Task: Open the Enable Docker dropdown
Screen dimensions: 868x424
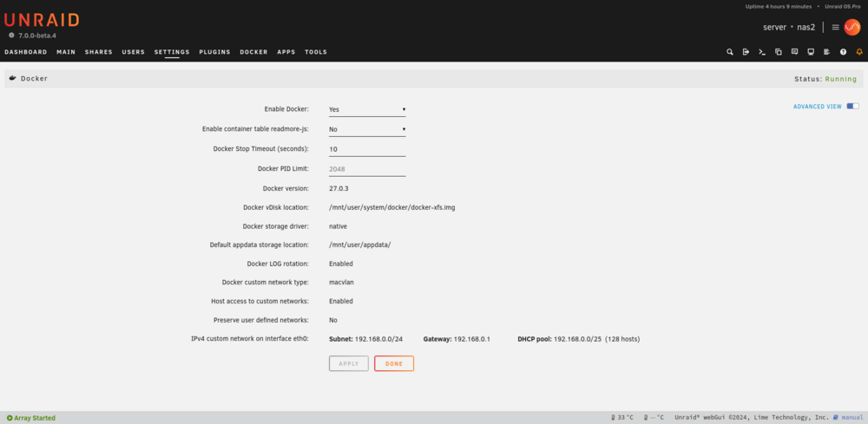Action: click(367, 109)
